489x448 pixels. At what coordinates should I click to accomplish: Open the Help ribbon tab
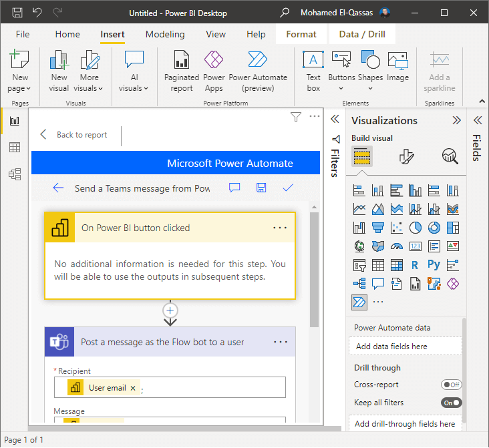coord(256,34)
